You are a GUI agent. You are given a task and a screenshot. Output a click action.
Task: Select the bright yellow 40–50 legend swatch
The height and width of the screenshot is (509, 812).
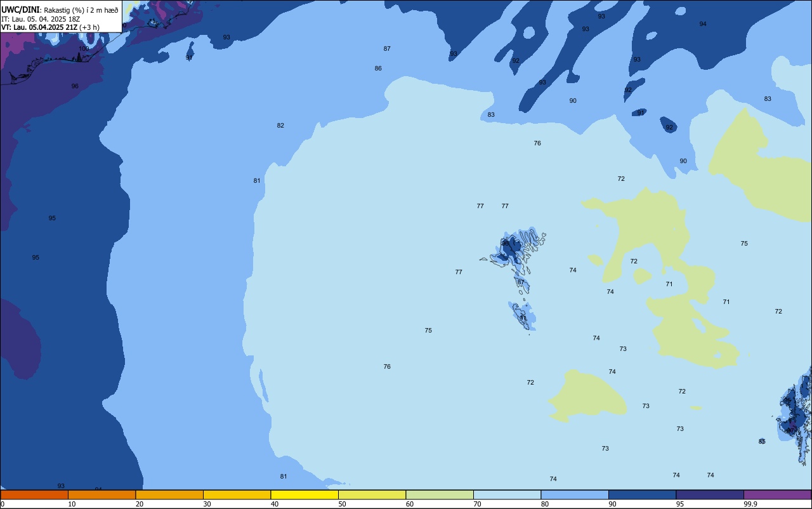click(x=304, y=494)
